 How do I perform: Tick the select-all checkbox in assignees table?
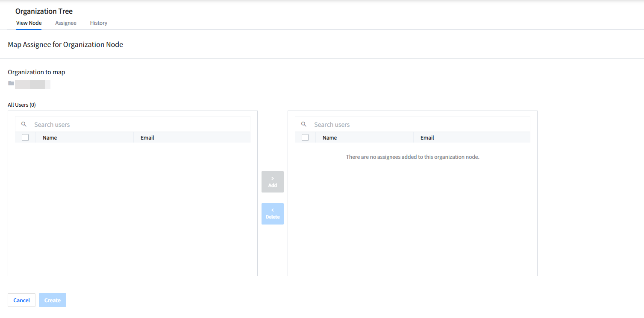point(305,137)
